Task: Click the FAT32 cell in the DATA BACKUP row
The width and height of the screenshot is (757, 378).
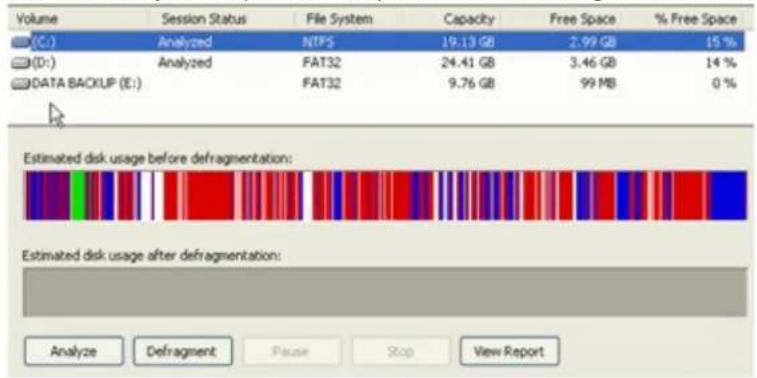Action: (321, 83)
